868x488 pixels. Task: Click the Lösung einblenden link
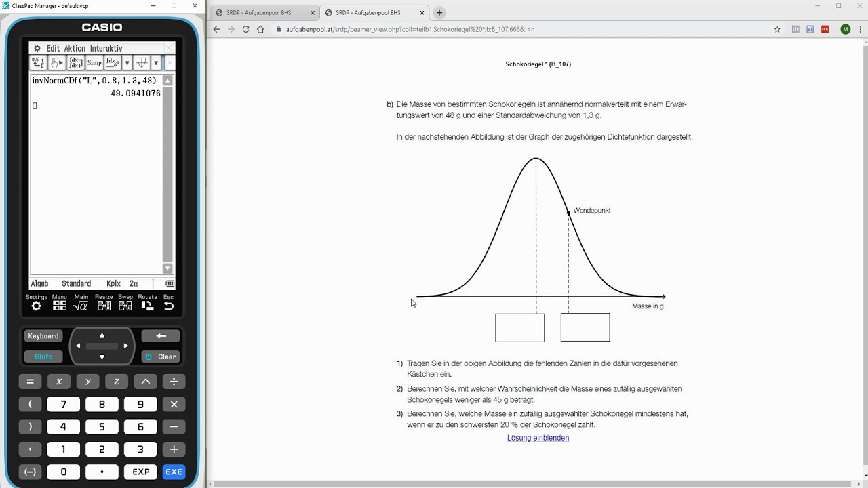click(x=538, y=438)
